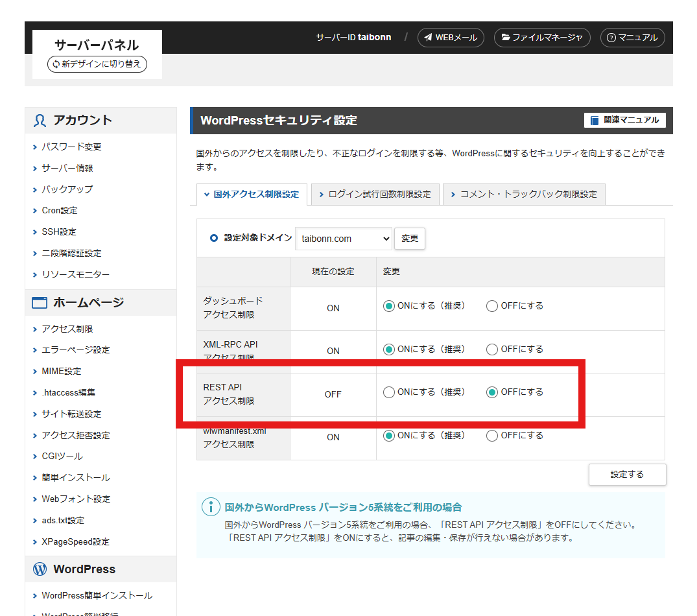Open Webフォント設定 in the sidebar
The width and height of the screenshot is (697, 616).
(x=76, y=499)
